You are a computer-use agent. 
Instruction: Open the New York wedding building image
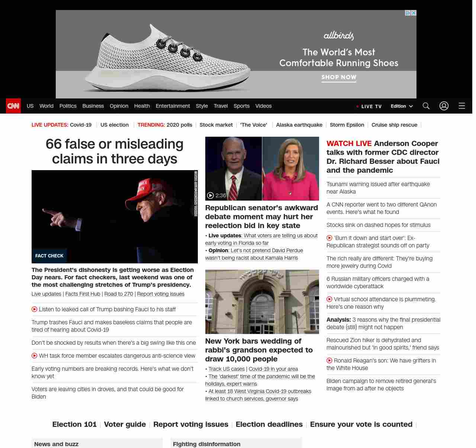(262, 302)
